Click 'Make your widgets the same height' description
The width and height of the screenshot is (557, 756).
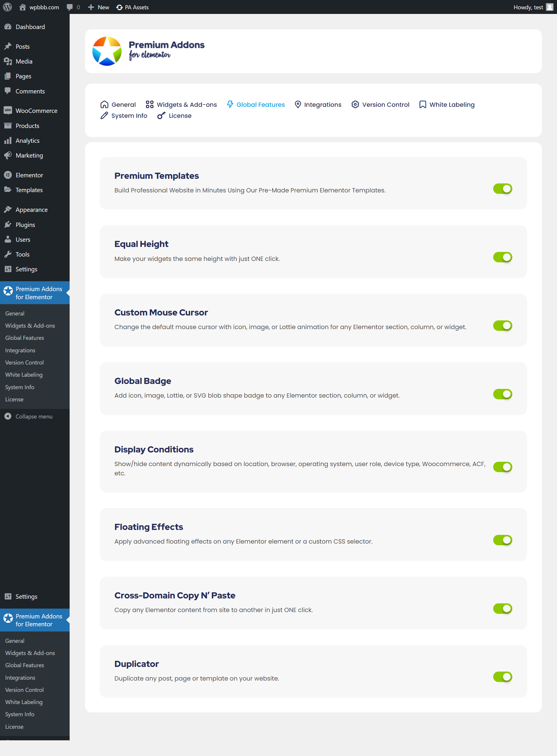click(x=197, y=259)
